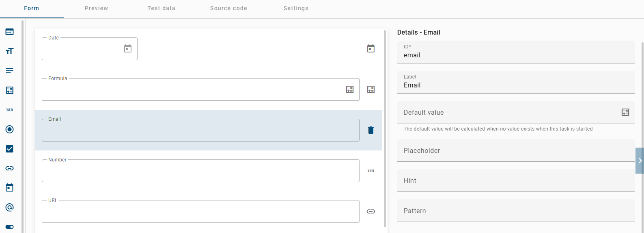The width and height of the screenshot is (644, 233).
Task: Switch to the Form tab
Action: 32,9
